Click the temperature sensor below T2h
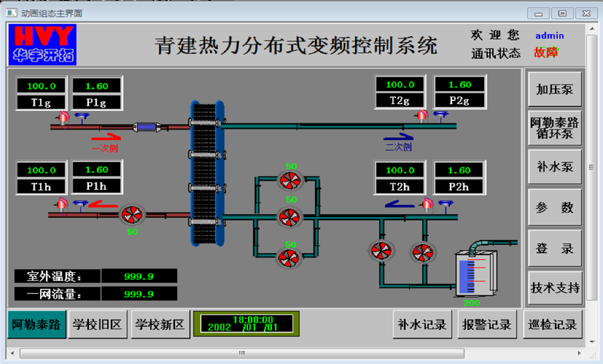Viewport: 603px width, 364px height. click(x=427, y=204)
